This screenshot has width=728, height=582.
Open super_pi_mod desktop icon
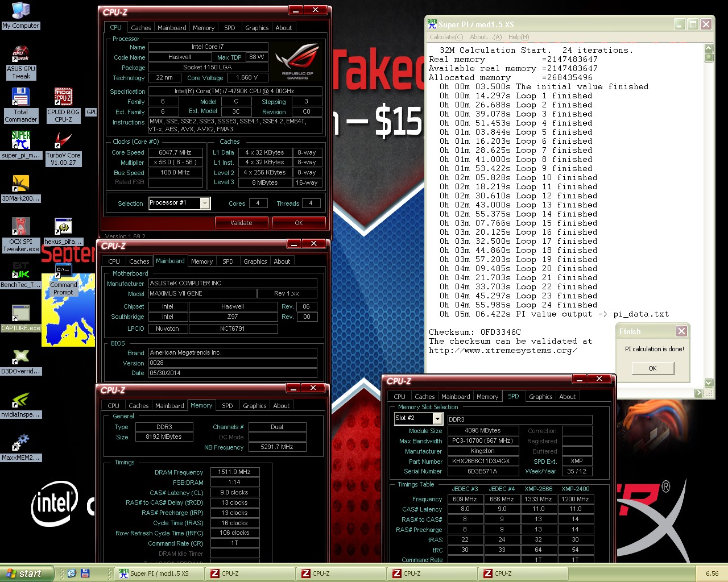coord(21,145)
